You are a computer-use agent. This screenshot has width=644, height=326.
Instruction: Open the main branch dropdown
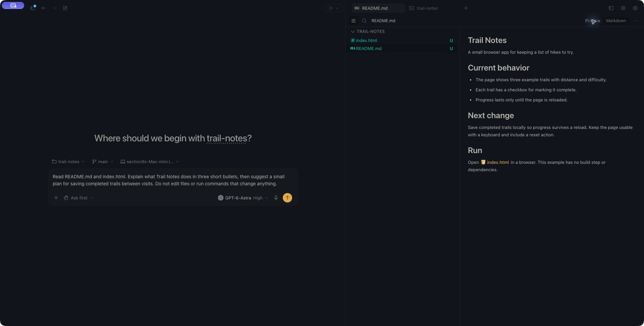103,162
